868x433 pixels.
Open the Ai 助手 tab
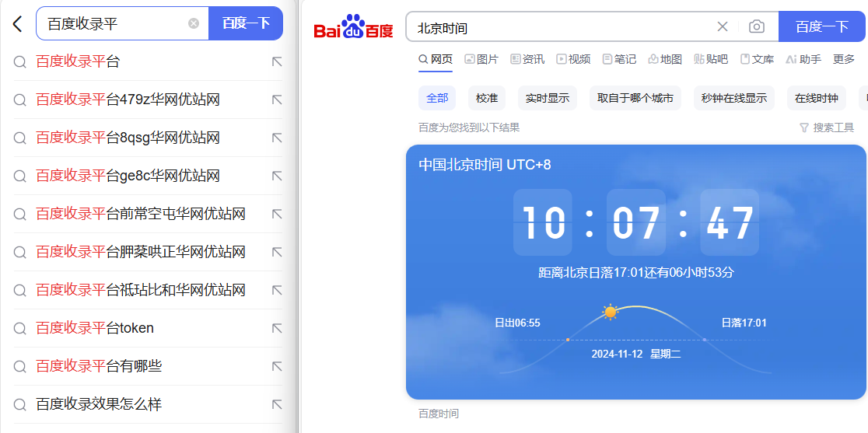803,59
